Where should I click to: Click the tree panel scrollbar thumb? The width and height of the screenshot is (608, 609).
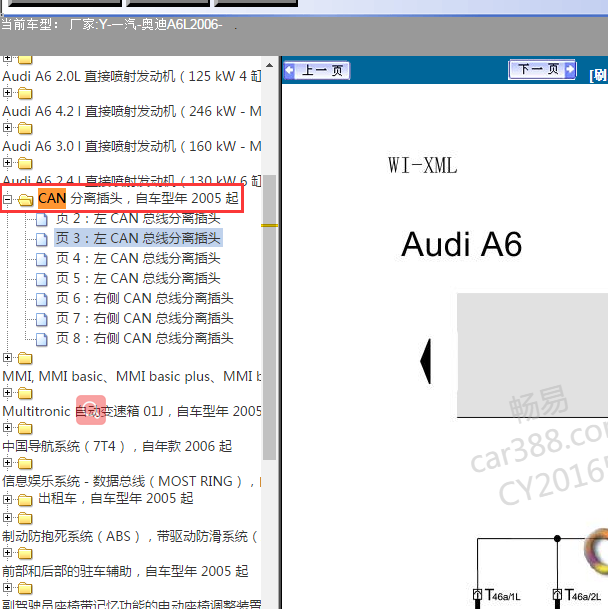coord(269,317)
